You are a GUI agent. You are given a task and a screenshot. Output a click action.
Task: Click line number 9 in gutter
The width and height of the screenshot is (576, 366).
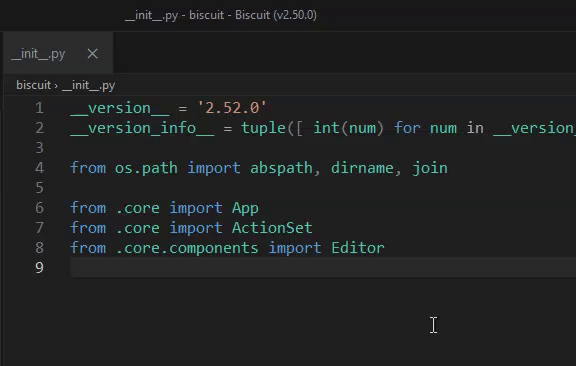coord(39,268)
